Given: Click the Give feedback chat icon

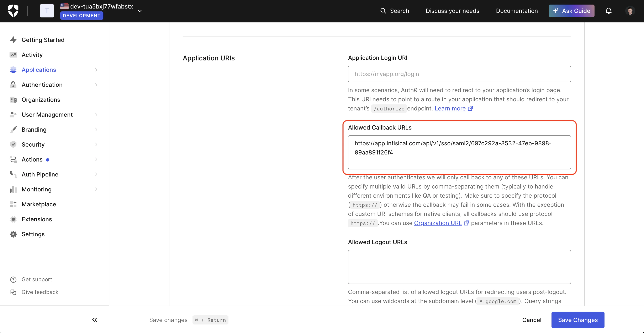Looking at the screenshot, I should (13, 292).
